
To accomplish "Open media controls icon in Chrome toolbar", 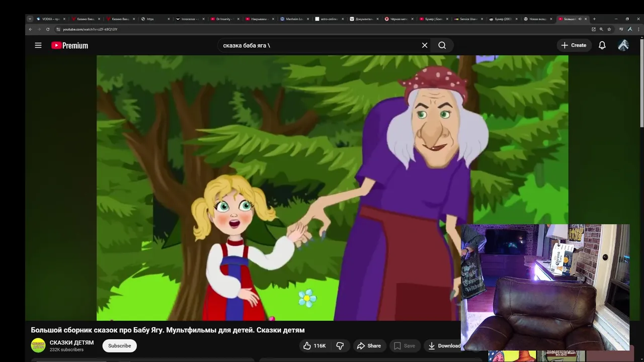I will click(x=621, y=29).
